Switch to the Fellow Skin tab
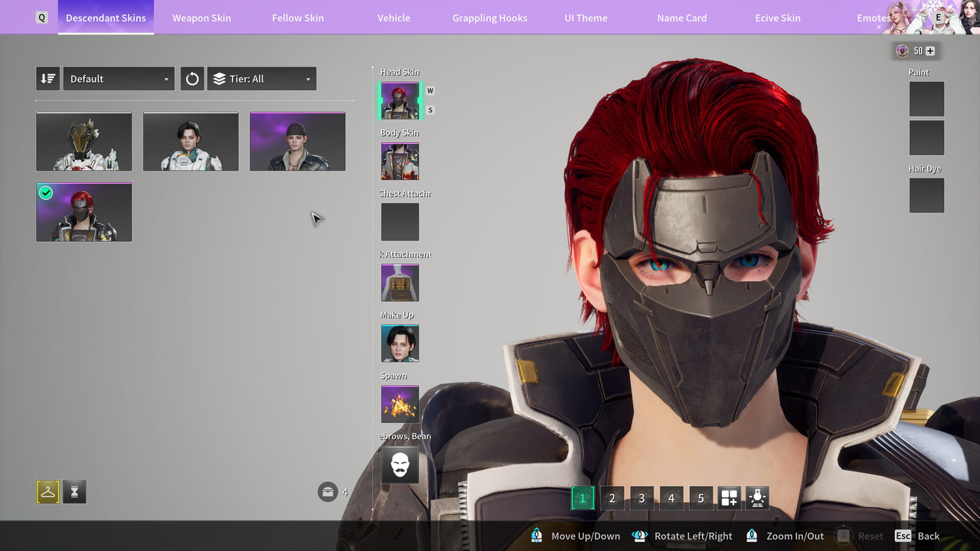980x551 pixels. tap(298, 18)
